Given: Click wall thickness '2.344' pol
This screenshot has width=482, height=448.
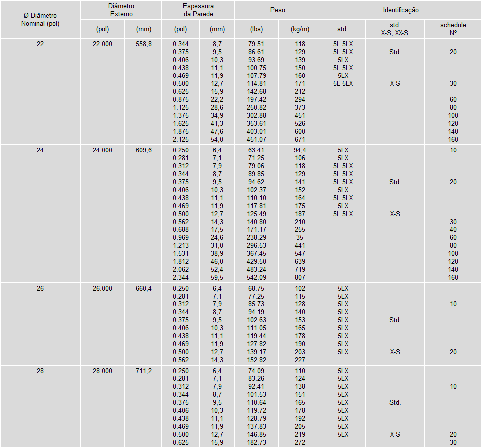Looking at the screenshot, I should [181, 278].
